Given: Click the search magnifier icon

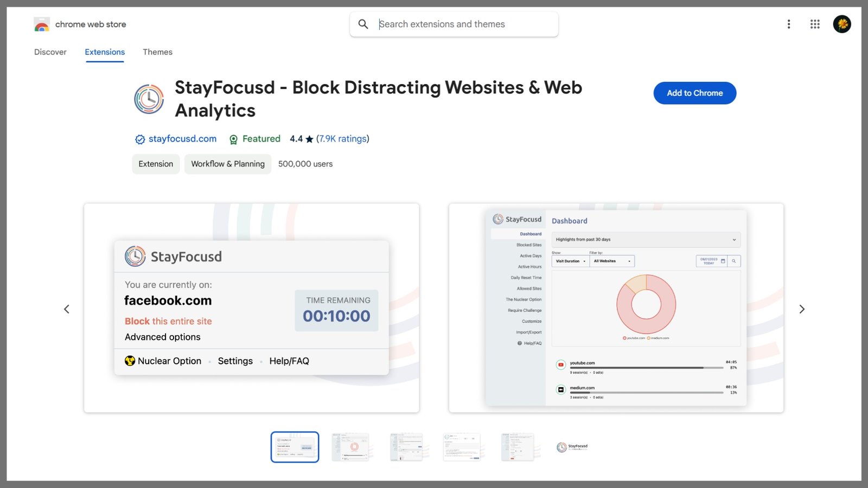Looking at the screenshot, I should click(363, 24).
